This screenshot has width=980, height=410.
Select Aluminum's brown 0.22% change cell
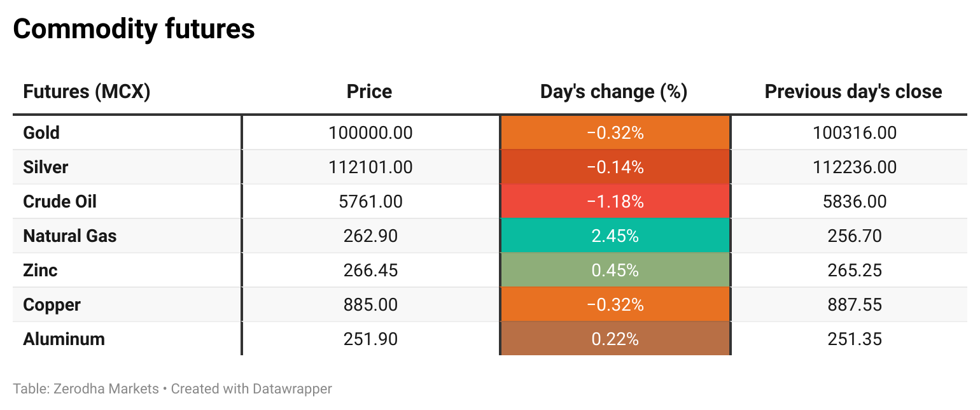coord(615,339)
